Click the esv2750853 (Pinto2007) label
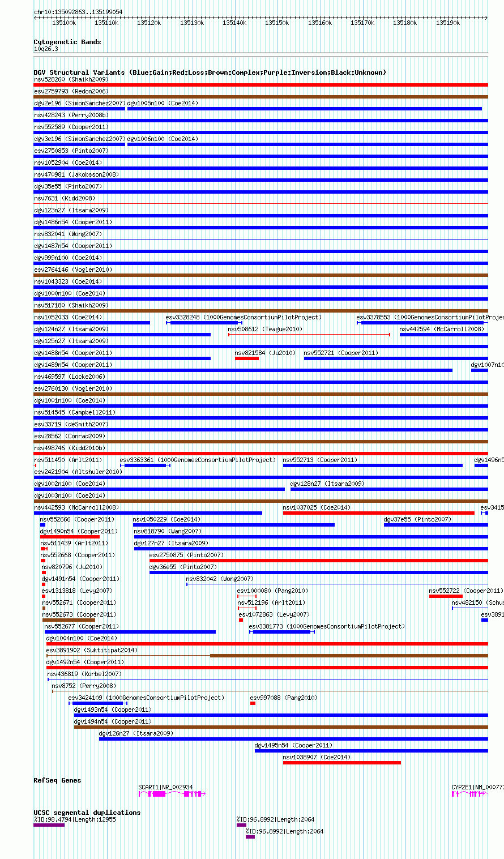The image size is (504, 859). [71, 151]
